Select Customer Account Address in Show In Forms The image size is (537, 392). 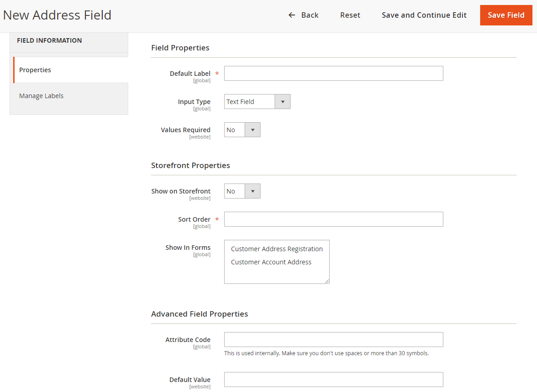point(271,262)
